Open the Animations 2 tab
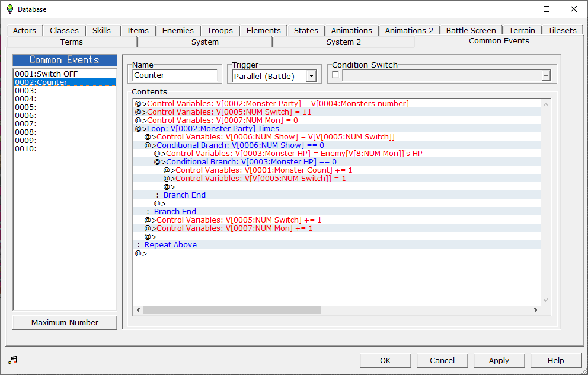The height and width of the screenshot is (375, 588). (x=409, y=30)
